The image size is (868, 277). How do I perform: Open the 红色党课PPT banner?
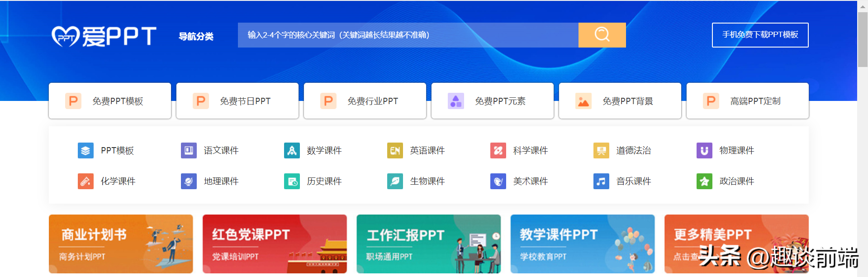pos(275,244)
